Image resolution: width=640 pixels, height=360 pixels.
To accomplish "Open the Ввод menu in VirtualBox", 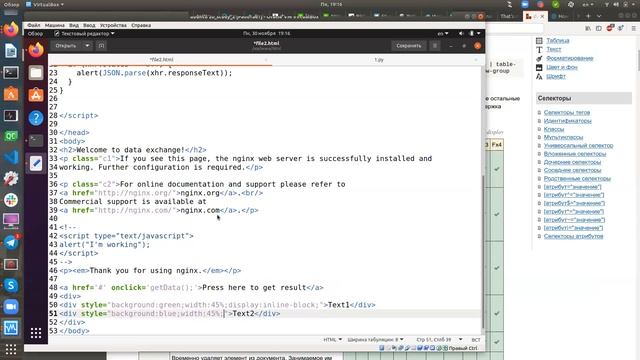I will 89,25.
